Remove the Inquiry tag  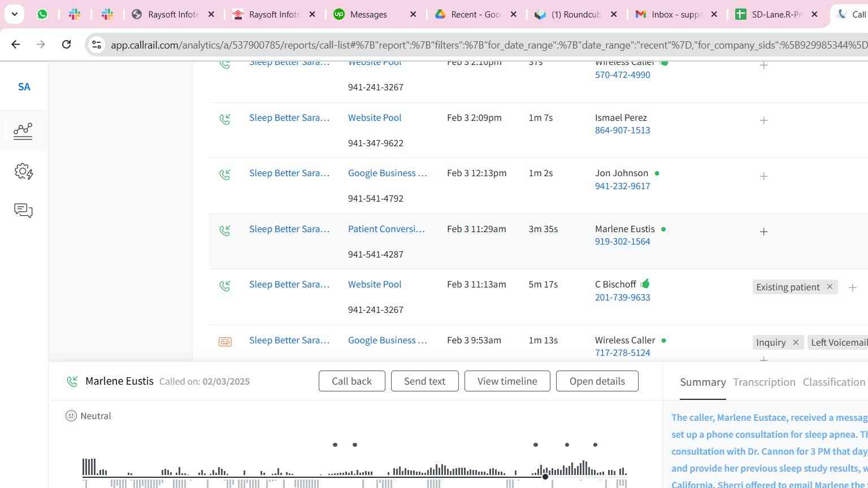[x=796, y=342]
